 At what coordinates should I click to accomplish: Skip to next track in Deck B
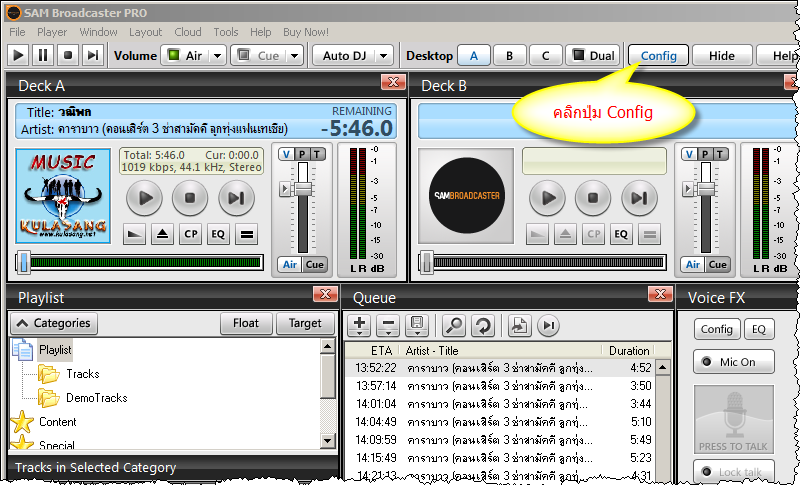tap(639, 198)
